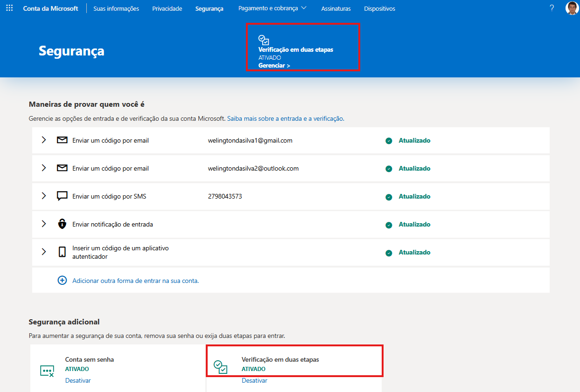Click the phone number 2798043573
Screen dimensions: 580x392
pyautogui.click(x=225, y=196)
